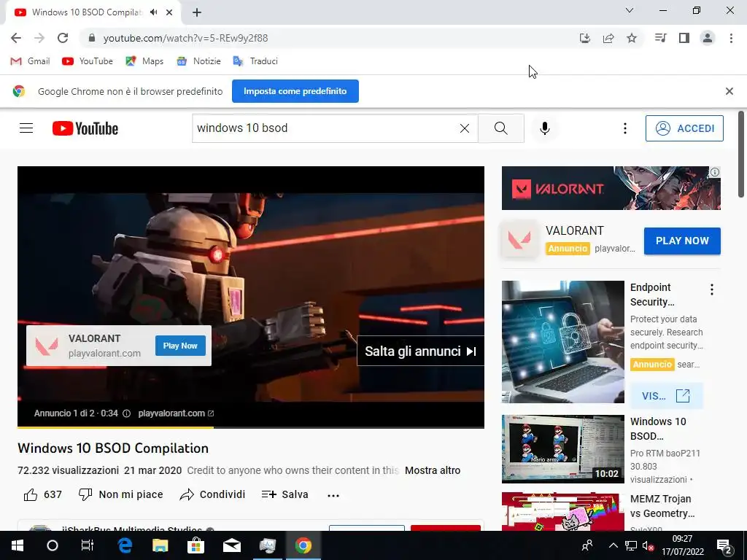Click the video ad progress bar
The width and height of the screenshot is (747, 560).
[x=251, y=427]
